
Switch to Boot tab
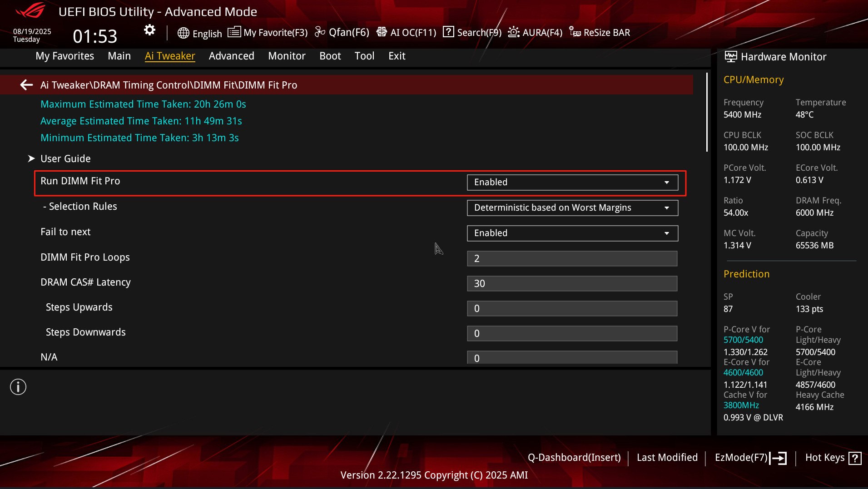tap(330, 56)
